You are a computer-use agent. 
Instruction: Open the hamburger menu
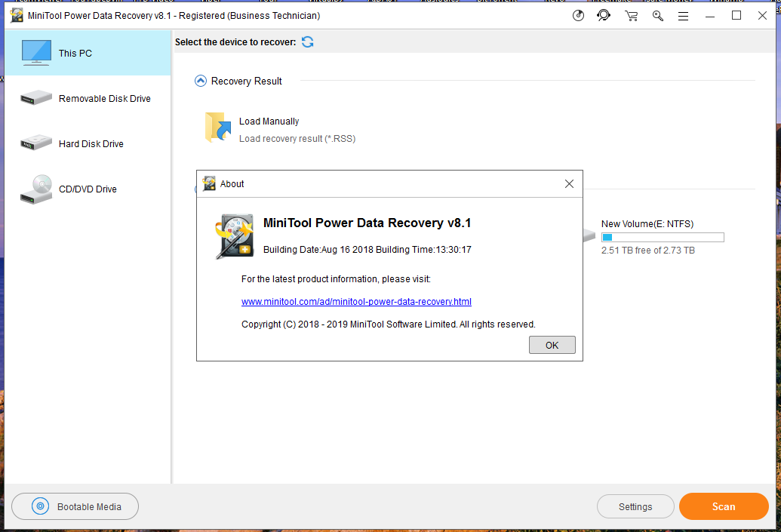pos(684,16)
